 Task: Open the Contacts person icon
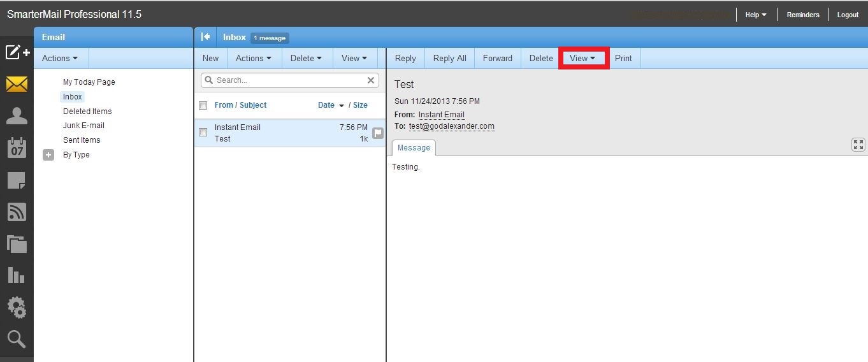point(17,116)
